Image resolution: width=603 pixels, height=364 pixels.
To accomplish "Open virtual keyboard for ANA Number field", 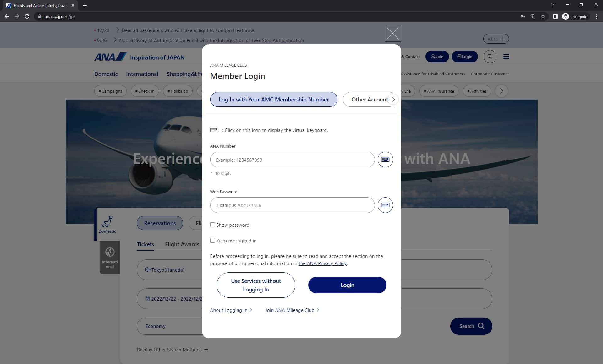I will tap(385, 160).
